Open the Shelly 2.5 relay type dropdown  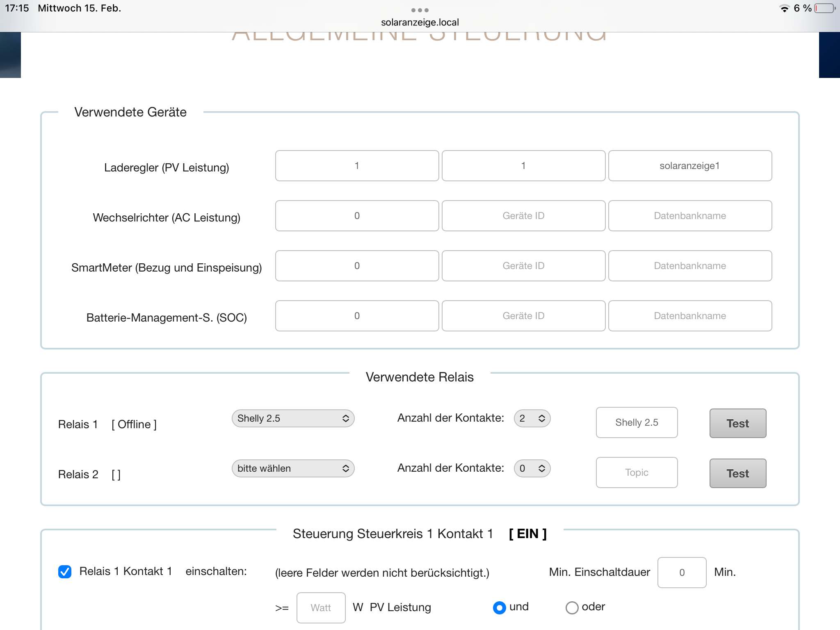[x=293, y=418]
